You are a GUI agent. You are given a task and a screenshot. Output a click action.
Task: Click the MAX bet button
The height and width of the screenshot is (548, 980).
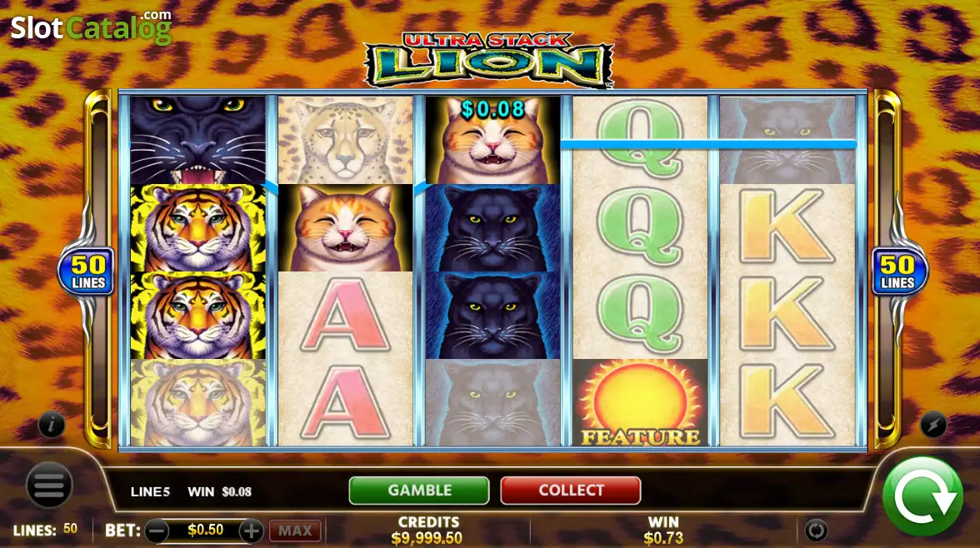295,531
